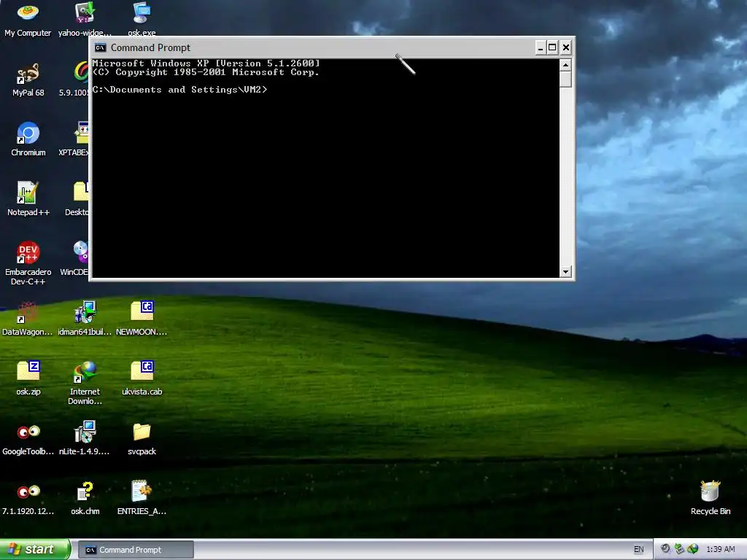Click the Command Prompt title bar text

point(150,47)
